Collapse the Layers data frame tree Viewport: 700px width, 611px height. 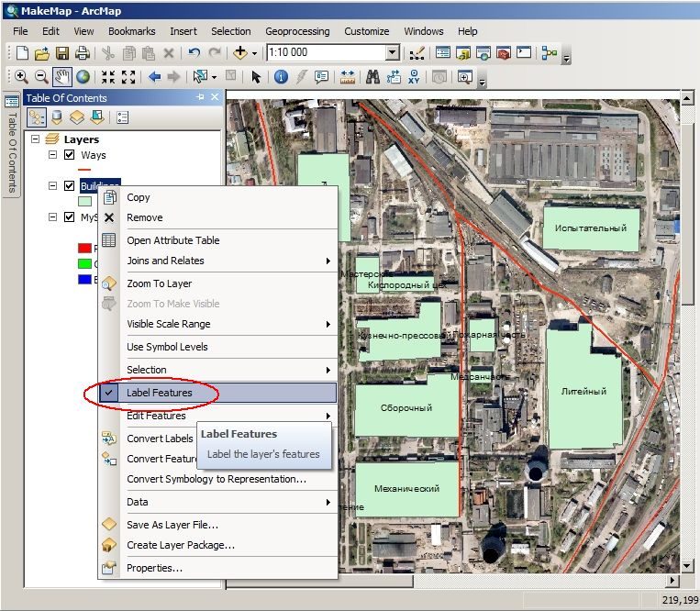click(x=35, y=139)
